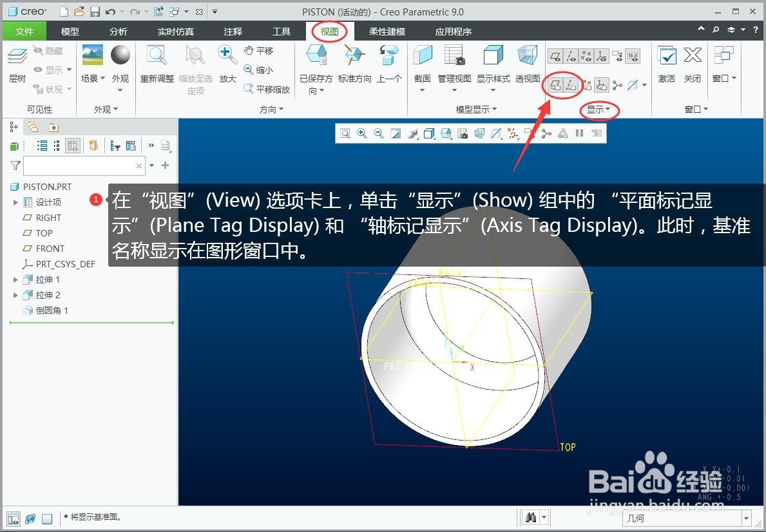The image size is (766, 532).
Task: Click the Refit (重新调整) zoom icon
Action: pos(157,64)
